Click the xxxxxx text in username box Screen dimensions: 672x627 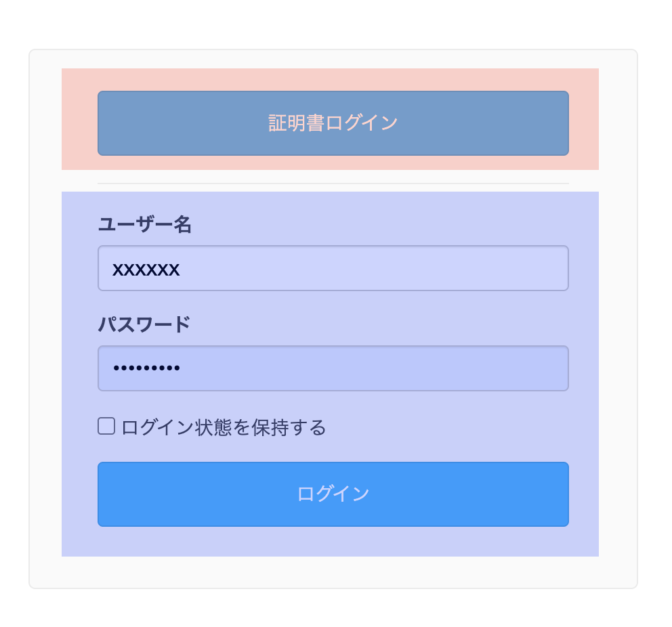click(146, 269)
